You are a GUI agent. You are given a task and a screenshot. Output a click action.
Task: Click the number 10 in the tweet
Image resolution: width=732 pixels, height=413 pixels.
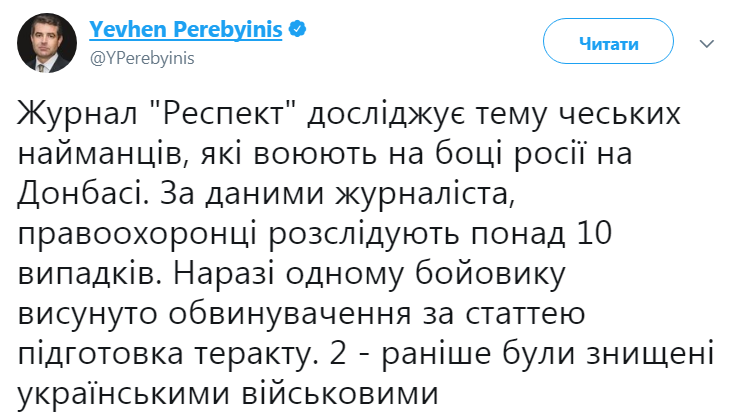click(x=594, y=233)
